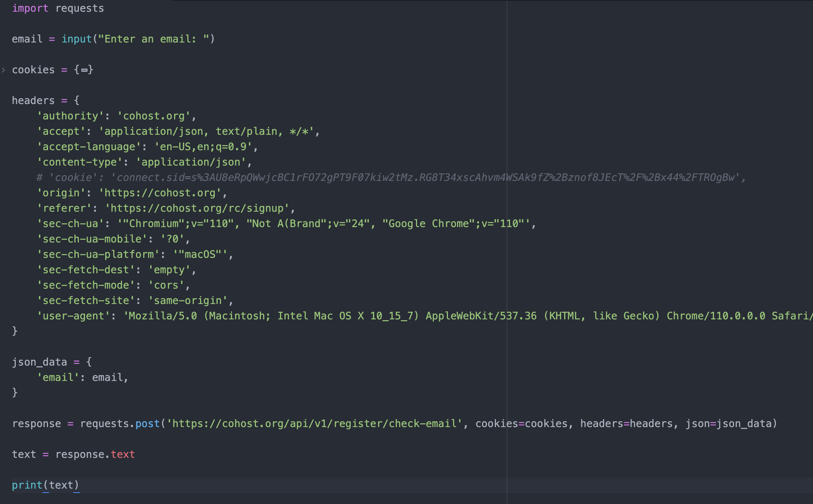Viewport: 813px width, 504px height.
Task: Click the red text attribute of response.text
Action: 123,454
